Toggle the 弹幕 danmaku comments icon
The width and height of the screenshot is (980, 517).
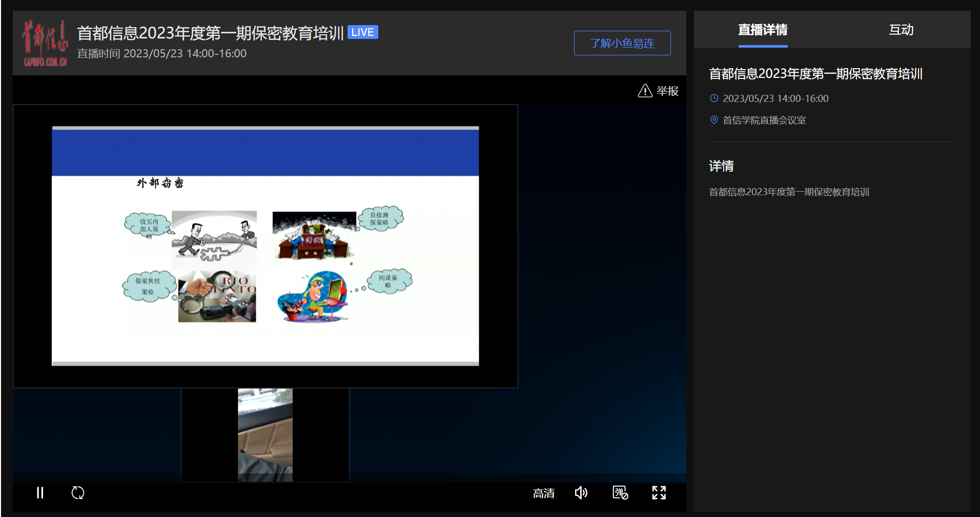coord(620,493)
